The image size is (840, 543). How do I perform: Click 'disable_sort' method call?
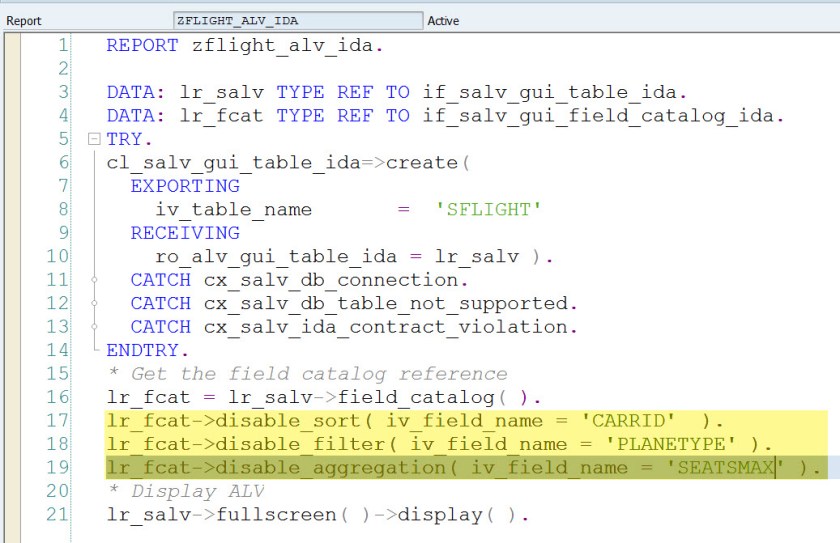[x=288, y=421]
